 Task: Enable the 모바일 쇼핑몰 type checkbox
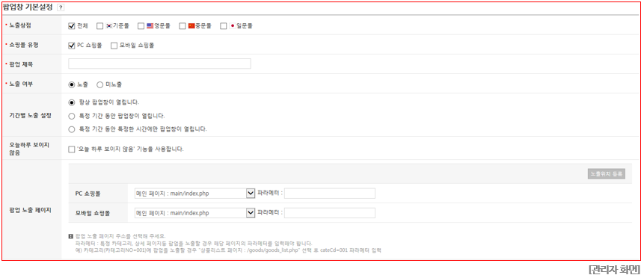point(114,46)
